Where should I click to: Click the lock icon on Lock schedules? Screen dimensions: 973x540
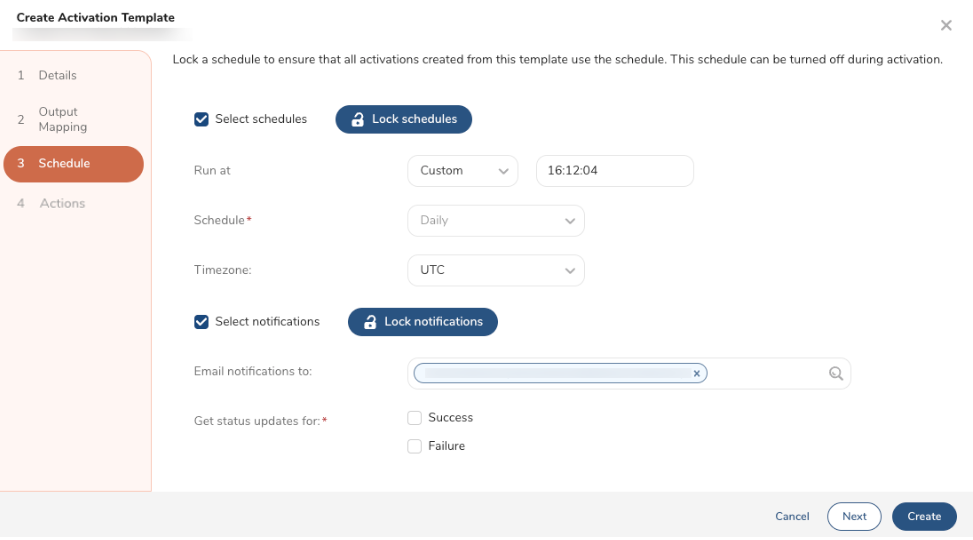pos(357,120)
